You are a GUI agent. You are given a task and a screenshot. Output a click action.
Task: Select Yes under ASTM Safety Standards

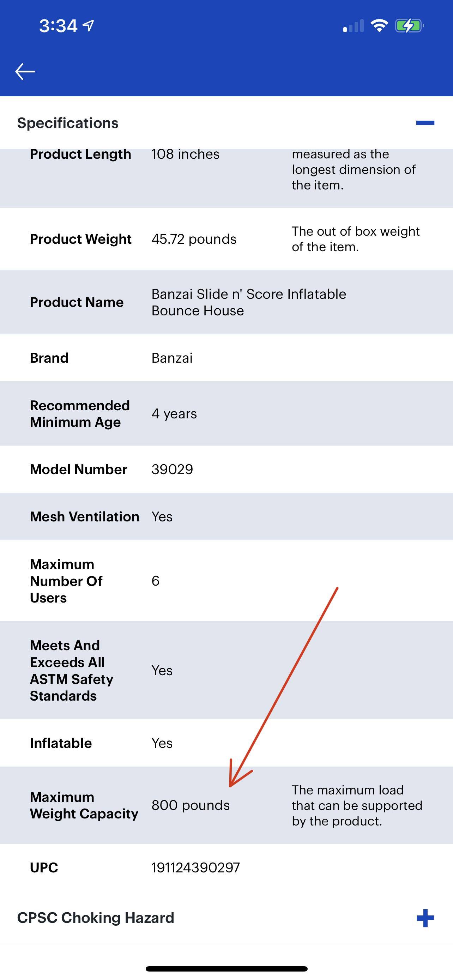click(x=162, y=671)
